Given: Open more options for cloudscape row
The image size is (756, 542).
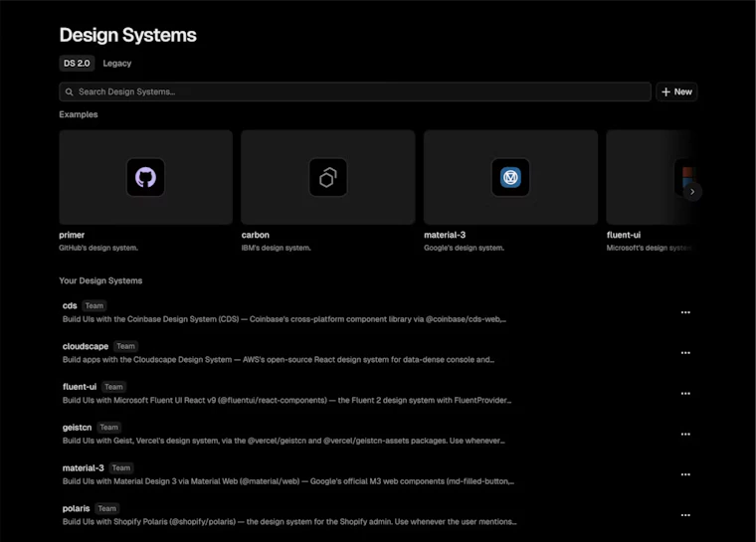Looking at the screenshot, I should pyautogui.click(x=685, y=353).
